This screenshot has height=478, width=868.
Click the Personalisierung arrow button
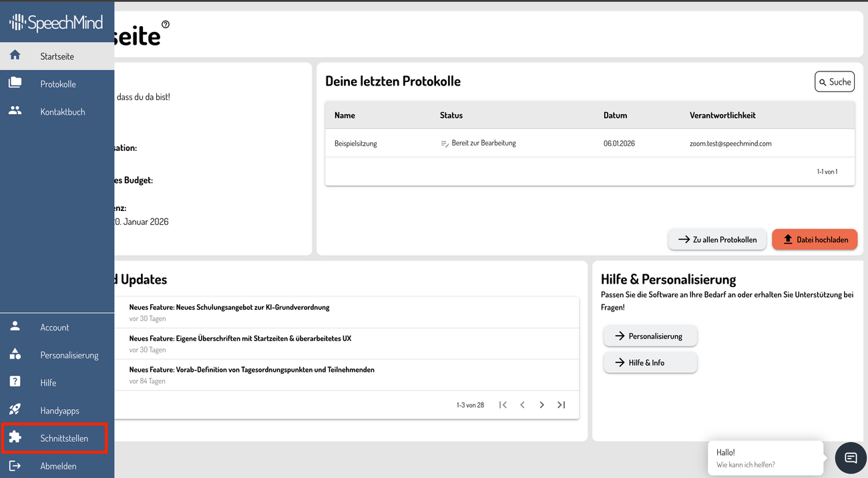click(x=650, y=336)
